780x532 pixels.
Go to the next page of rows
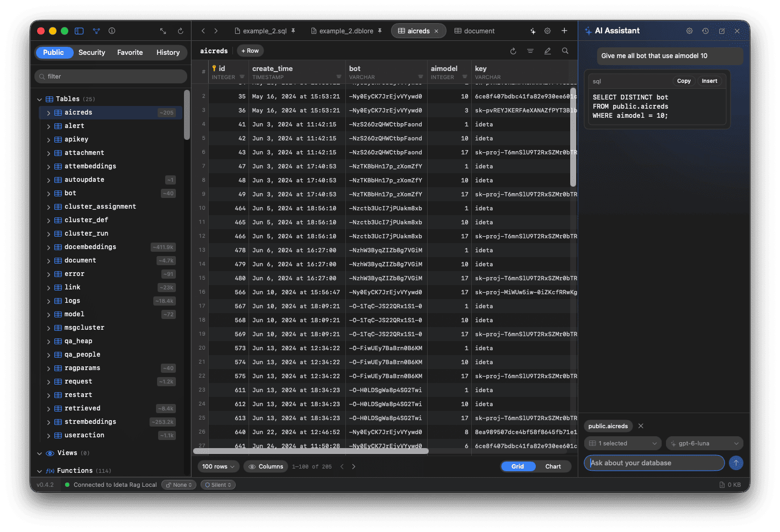(x=353, y=466)
